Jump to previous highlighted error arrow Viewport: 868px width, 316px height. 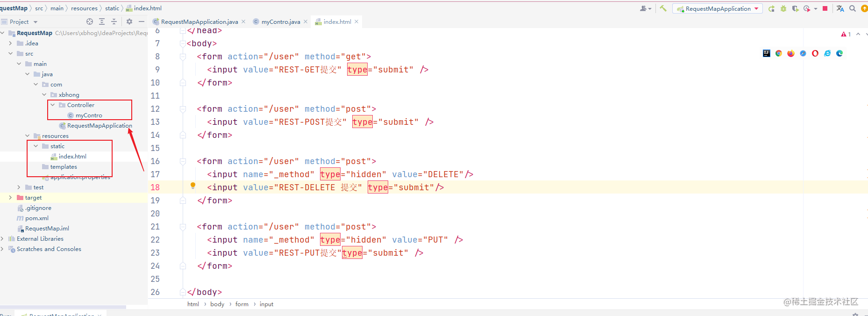tap(858, 34)
